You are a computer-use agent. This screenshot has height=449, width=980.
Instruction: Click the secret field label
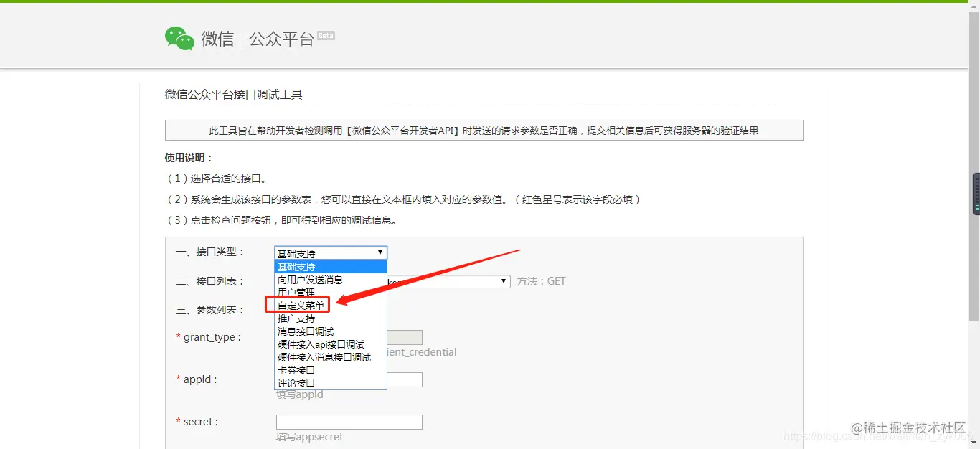click(x=197, y=422)
